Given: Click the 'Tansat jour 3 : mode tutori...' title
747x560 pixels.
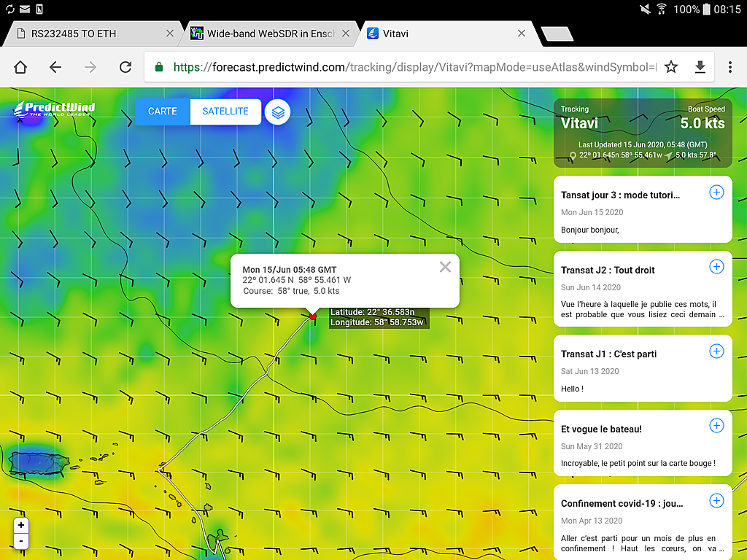Looking at the screenshot, I should tap(620, 195).
